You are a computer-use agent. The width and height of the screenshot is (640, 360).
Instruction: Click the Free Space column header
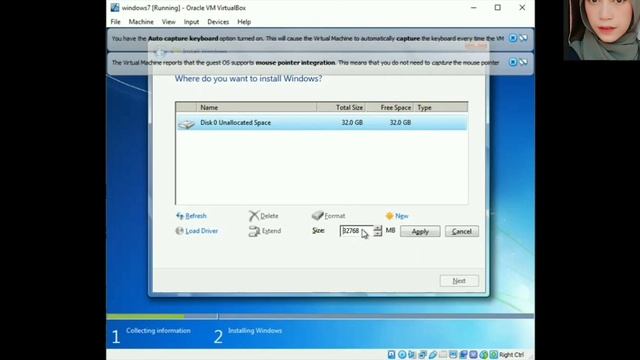click(x=389, y=107)
